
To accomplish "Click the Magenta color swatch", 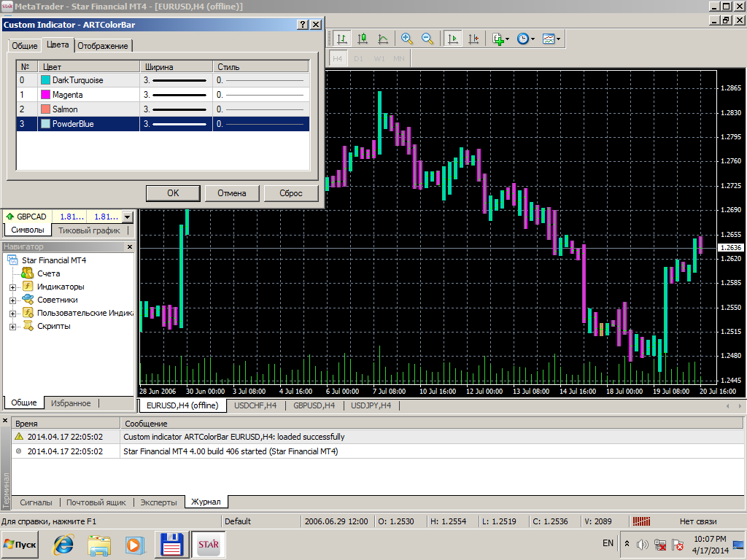I will 45,95.
